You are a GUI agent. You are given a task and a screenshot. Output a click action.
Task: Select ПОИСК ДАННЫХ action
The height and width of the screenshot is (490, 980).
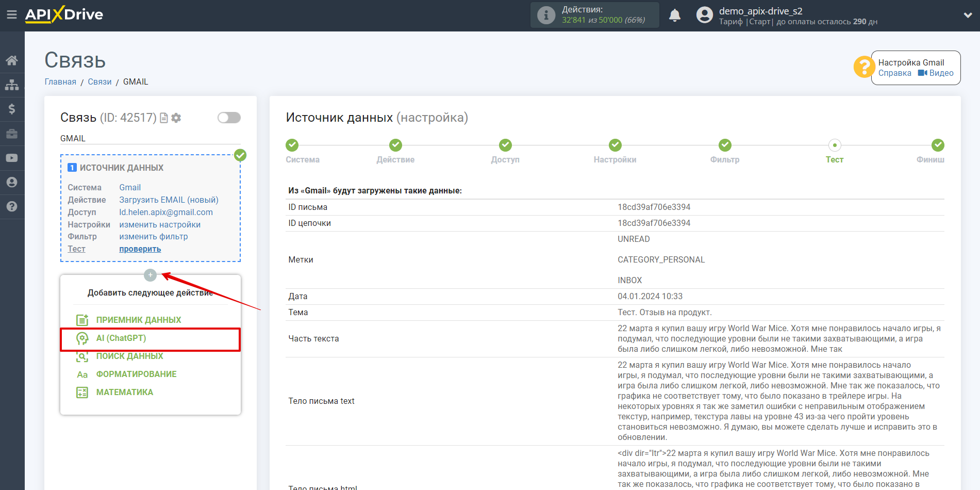coord(129,356)
